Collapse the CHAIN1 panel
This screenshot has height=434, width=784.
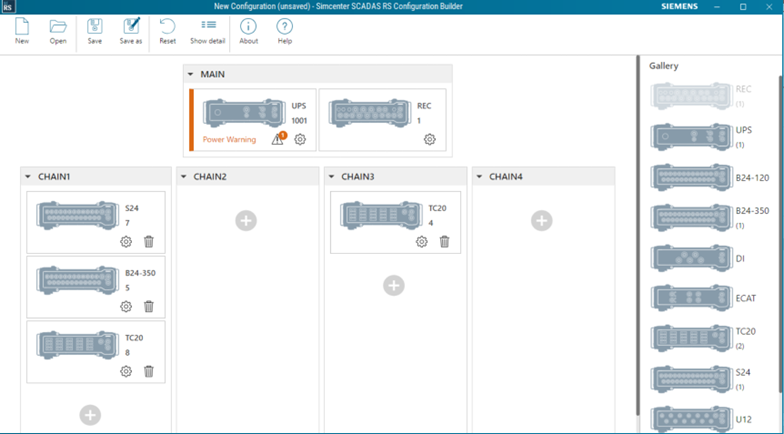[28, 177]
